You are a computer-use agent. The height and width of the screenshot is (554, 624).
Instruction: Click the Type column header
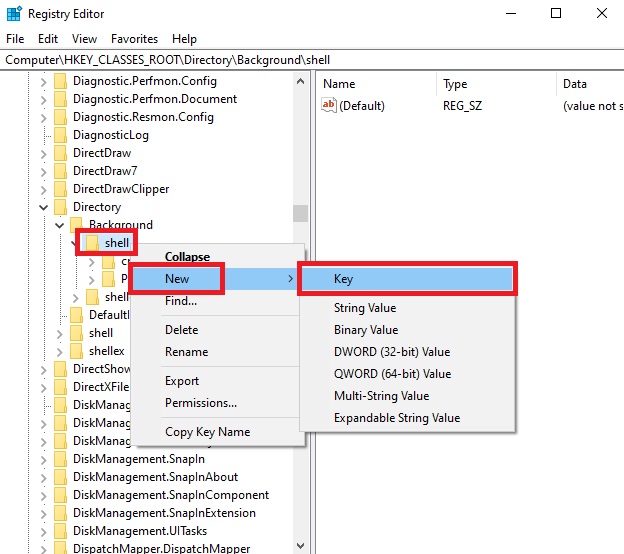pyautogui.click(x=456, y=84)
